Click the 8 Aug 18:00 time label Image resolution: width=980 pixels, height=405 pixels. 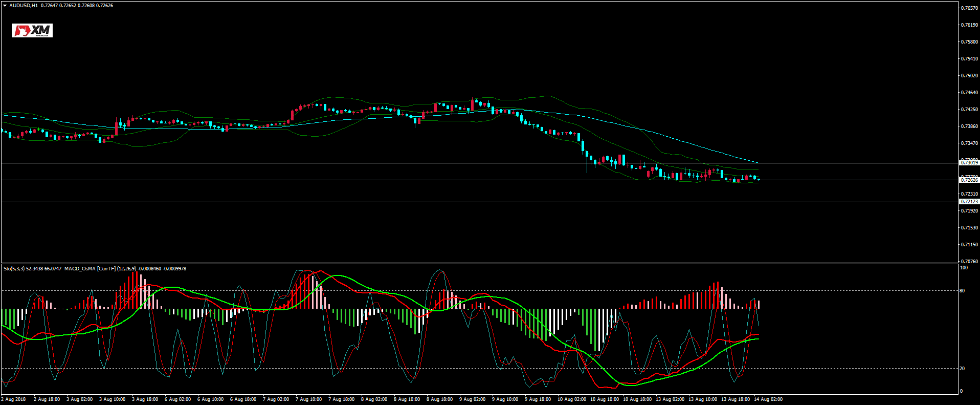pyautogui.click(x=439, y=399)
